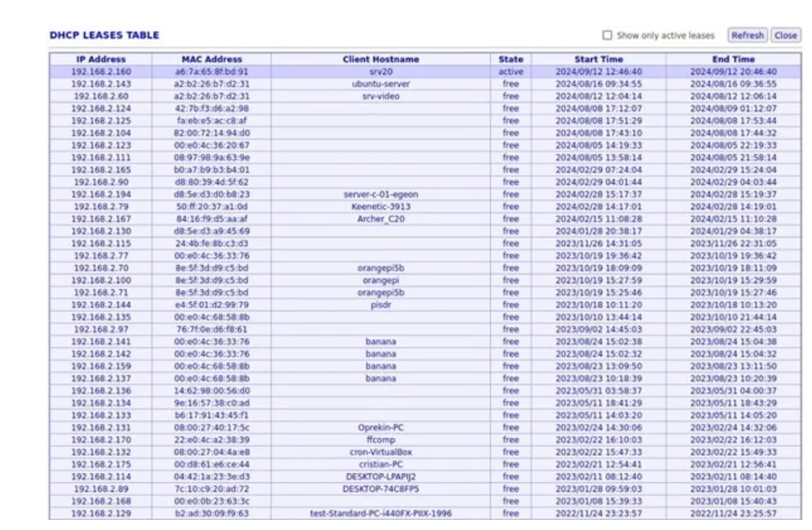
Task: Select the ubuntu-server hostname row
Action: pyautogui.click(x=381, y=84)
